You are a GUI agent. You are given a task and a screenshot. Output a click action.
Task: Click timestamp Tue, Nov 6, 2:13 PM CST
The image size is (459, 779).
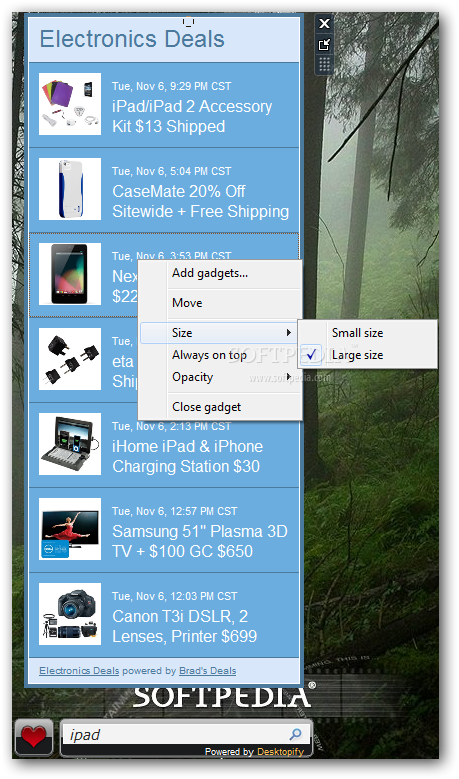point(171,426)
